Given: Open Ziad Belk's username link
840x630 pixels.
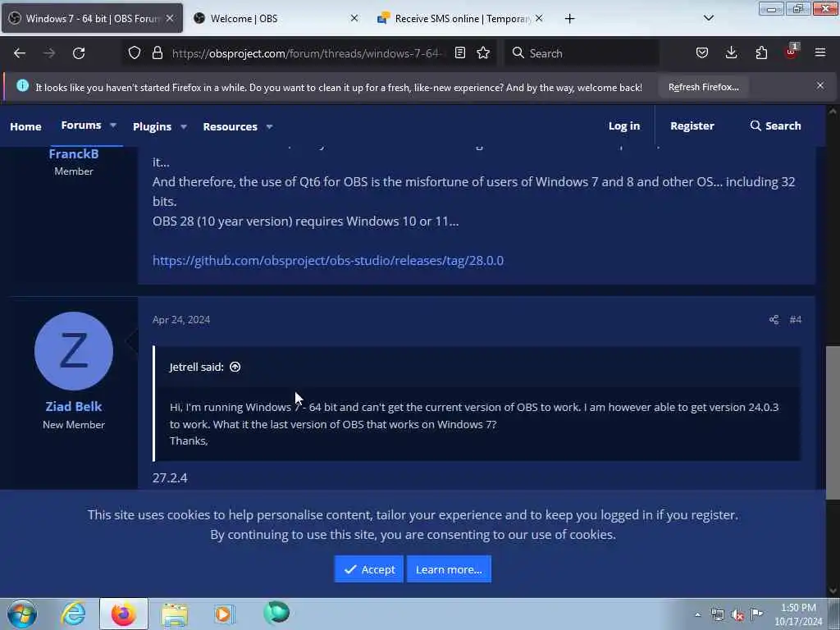Looking at the screenshot, I should [x=74, y=407].
